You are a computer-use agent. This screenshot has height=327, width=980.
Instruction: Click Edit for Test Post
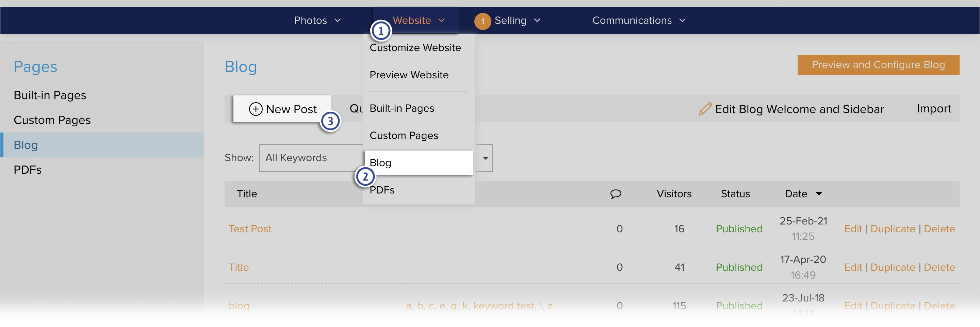tap(853, 229)
